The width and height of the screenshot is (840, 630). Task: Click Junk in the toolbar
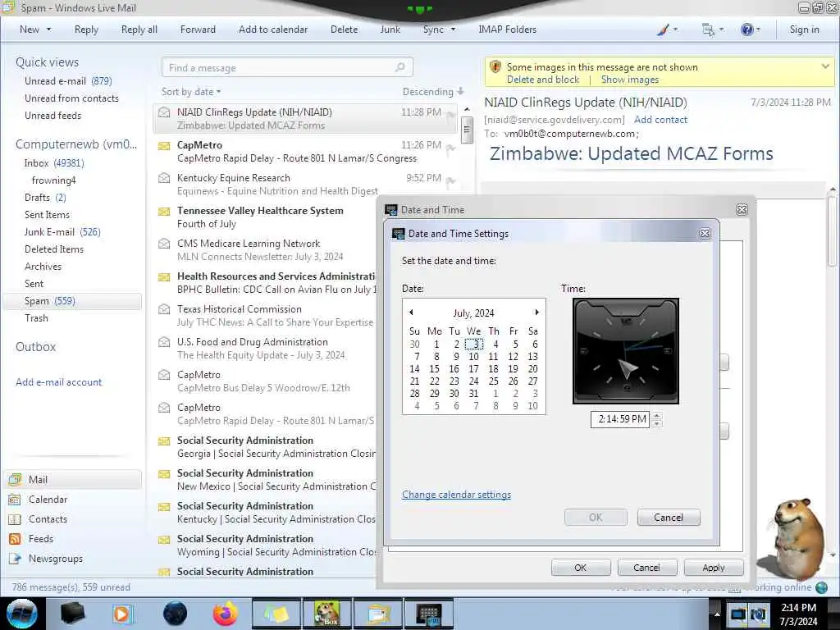click(x=390, y=30)
